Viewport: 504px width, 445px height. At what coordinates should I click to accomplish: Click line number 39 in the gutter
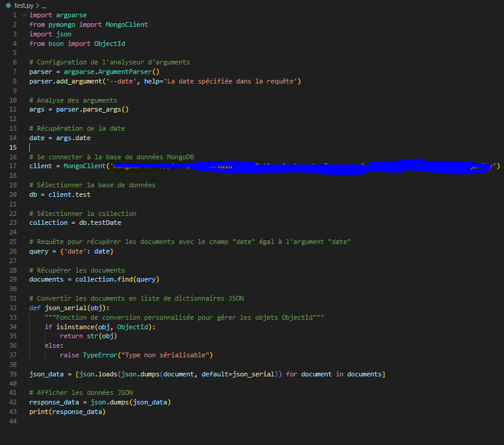coord(13,374)
